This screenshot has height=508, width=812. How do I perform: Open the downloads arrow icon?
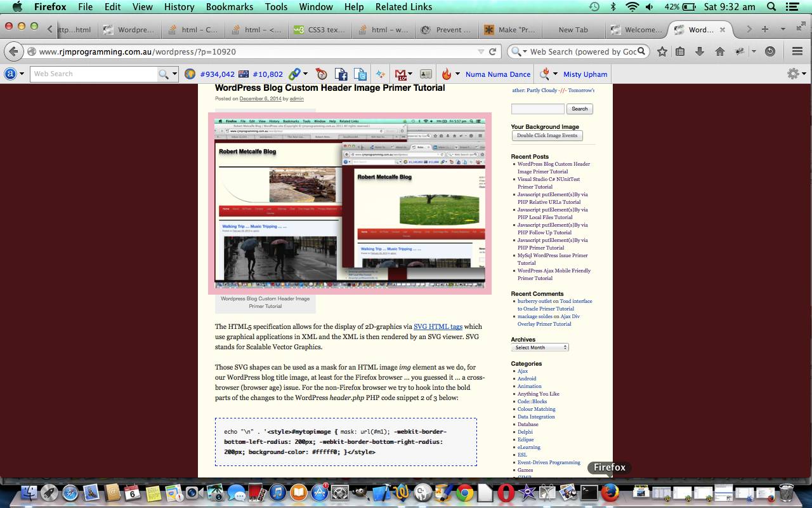[700, 51]
